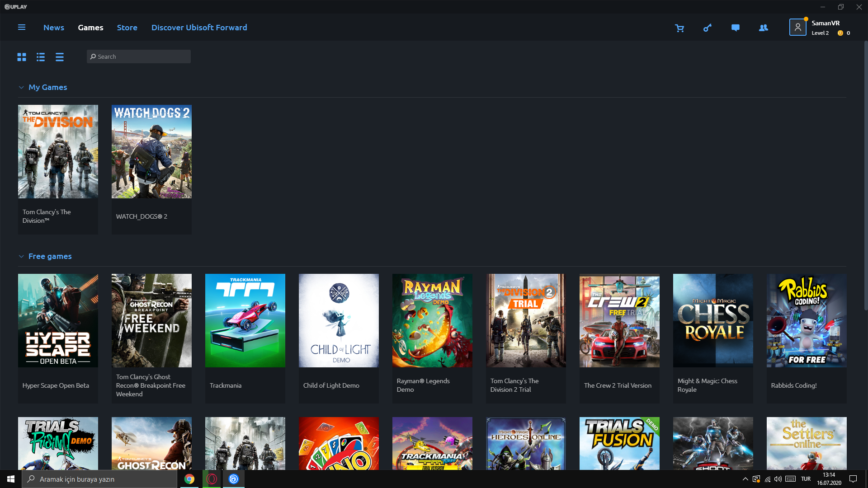The image size is (868, 488).
Task: Open Rayman Legends Demo cover
Action: pos(432,320)
